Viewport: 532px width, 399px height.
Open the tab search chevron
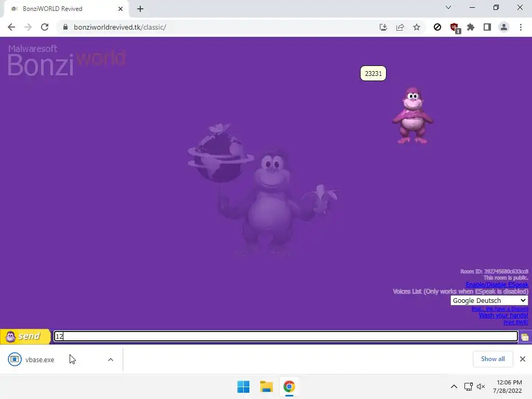tap(448, 7)
